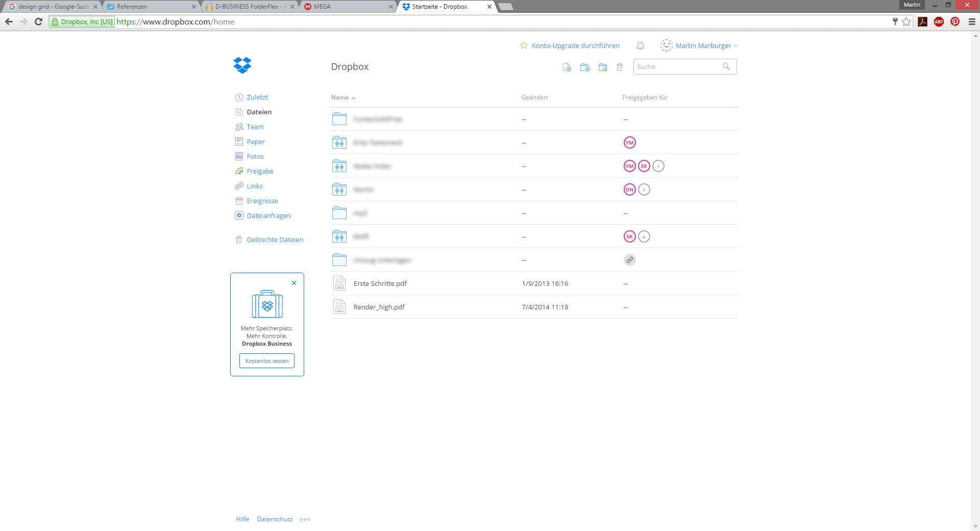Open Team in the sidebar
Screen dimensions: 980x531
[x=255, y=127]
